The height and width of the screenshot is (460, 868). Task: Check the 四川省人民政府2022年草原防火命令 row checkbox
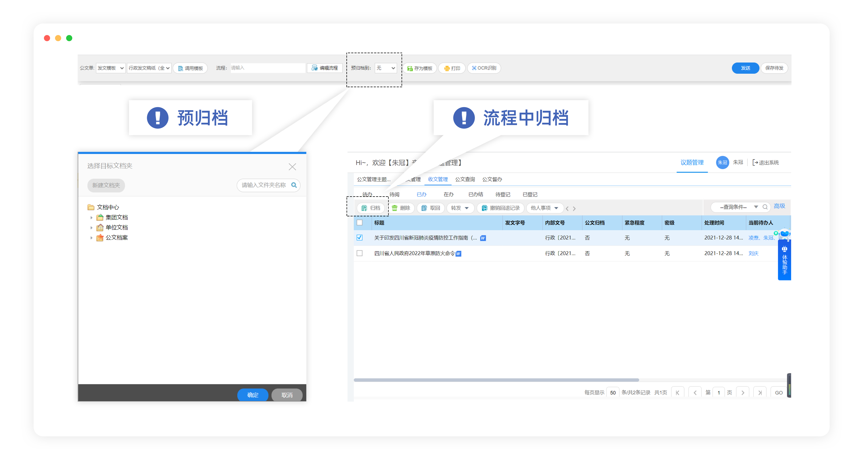coord(360,253)
